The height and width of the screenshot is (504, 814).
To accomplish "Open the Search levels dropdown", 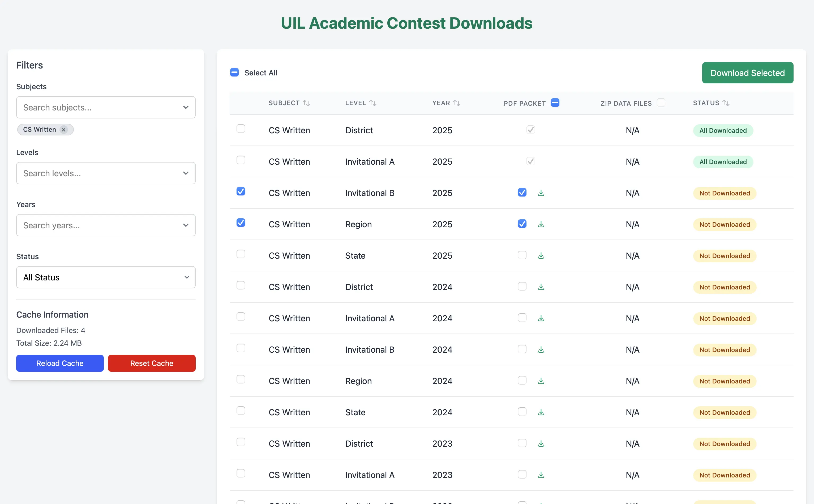I will coord(106,173).
